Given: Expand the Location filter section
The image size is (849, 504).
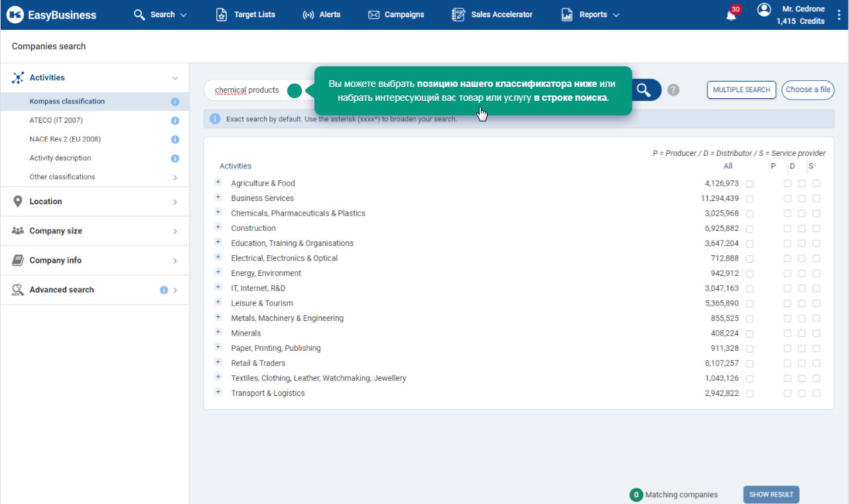Looking at the screenshot, I should [x=94, y=202].
